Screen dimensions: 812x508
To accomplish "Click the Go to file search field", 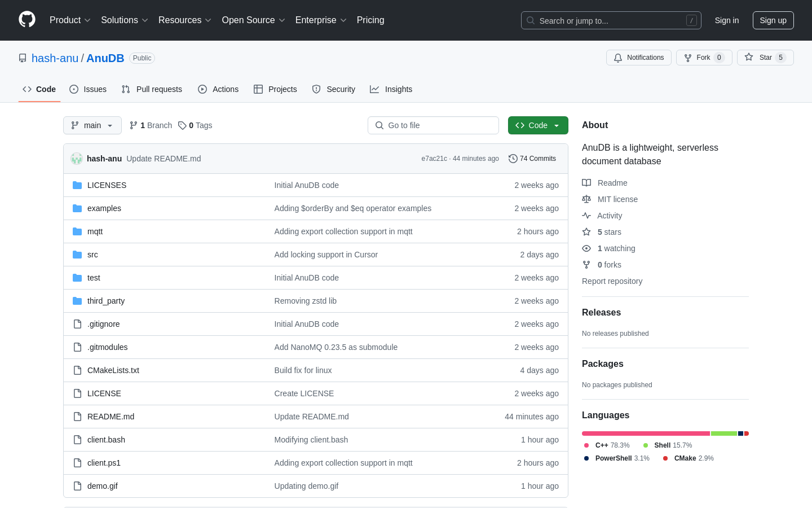I will (x=433, y=125).
